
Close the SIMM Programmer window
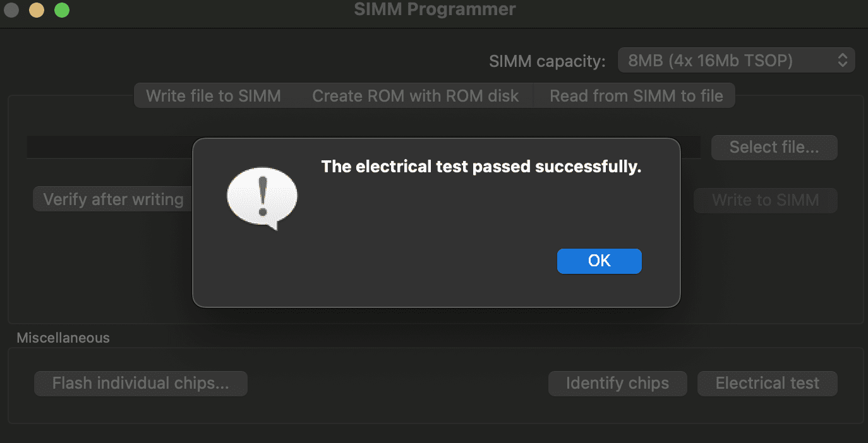click(11, 10)
